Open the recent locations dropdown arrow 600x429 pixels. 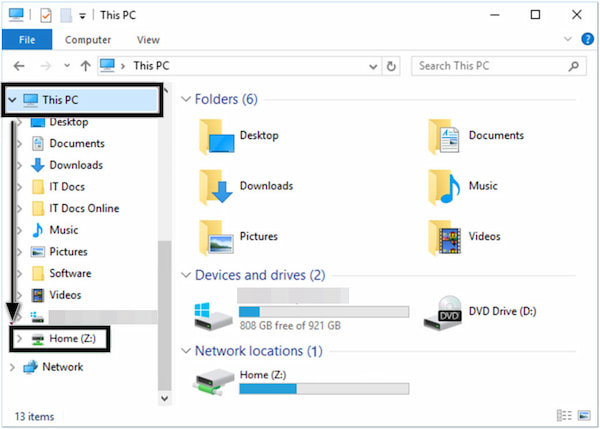pyautogui.click(x=67, y=66)
